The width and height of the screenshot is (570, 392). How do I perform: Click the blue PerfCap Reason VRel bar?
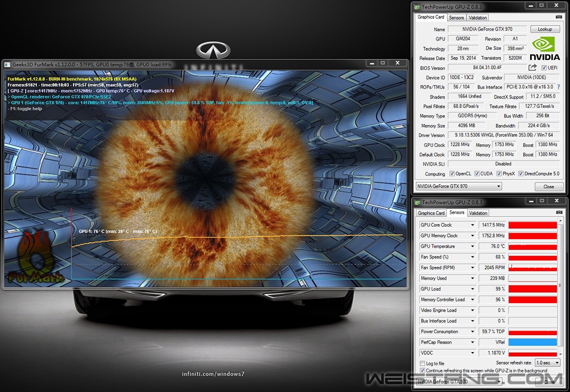[x=532, y=342]
